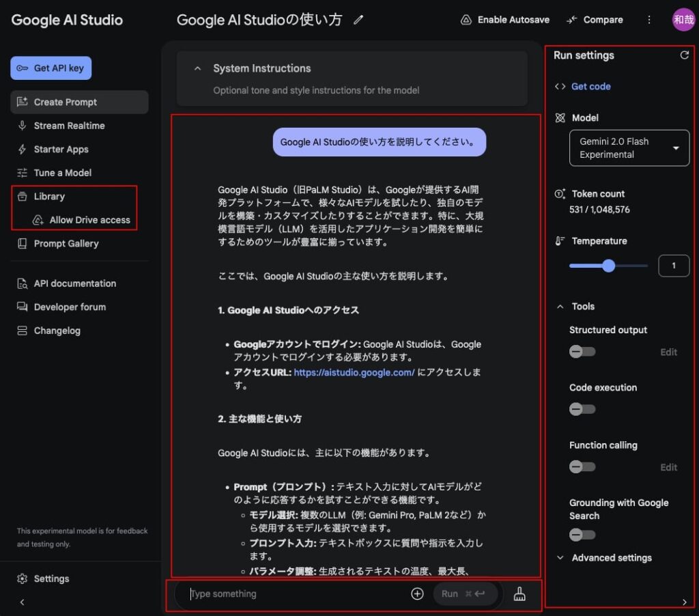Image resolution: width=699 pixels, height=616 pixels.
Task: Click the Create Prompt icon
Action: [23, 102]
